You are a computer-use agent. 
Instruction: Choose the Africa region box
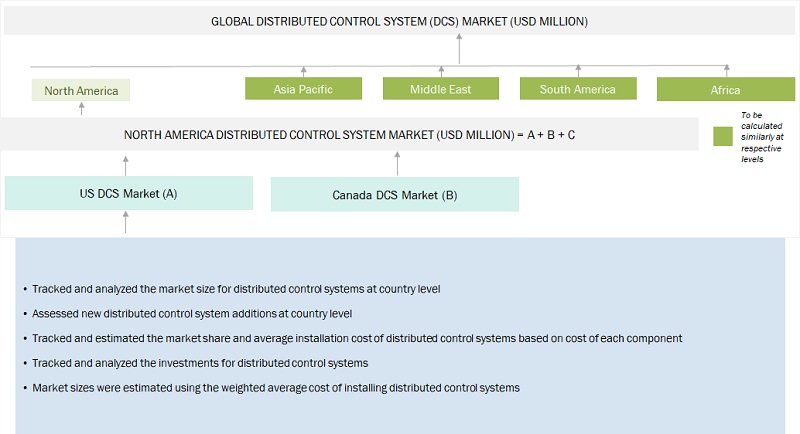725,90
